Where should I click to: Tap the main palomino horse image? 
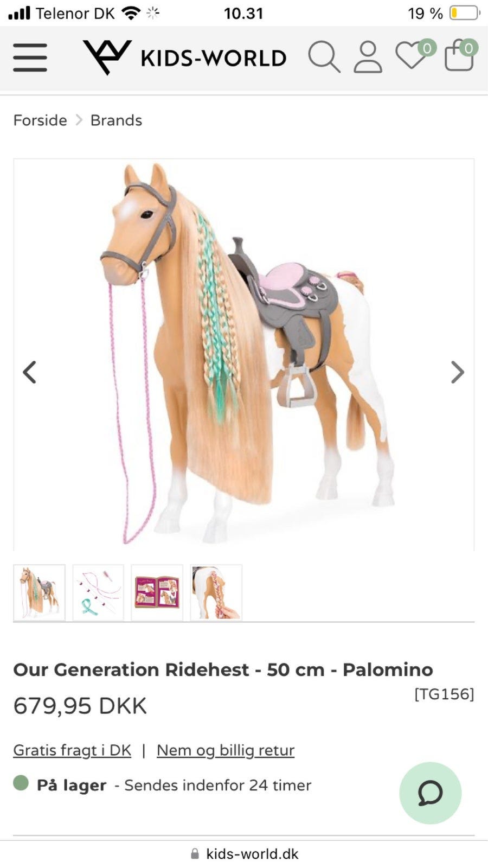tap(244, 355)
